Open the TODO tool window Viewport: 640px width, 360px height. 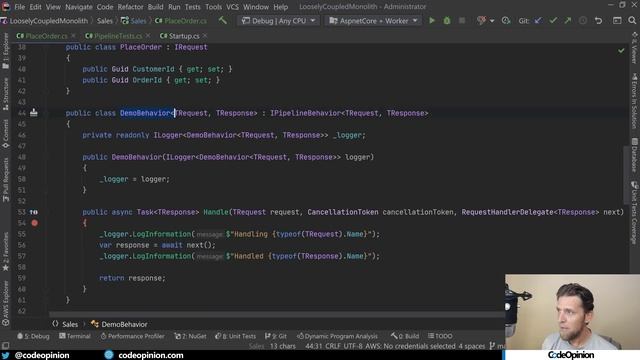[x=440, y=336]
